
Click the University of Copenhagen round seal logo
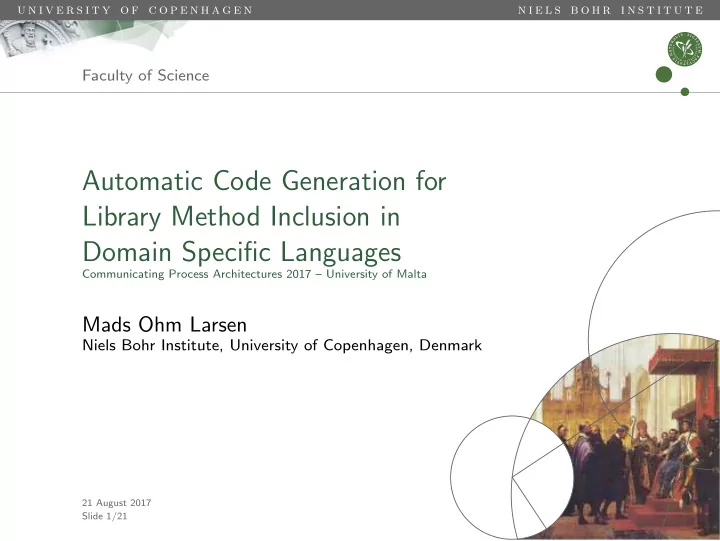(685, 49)
